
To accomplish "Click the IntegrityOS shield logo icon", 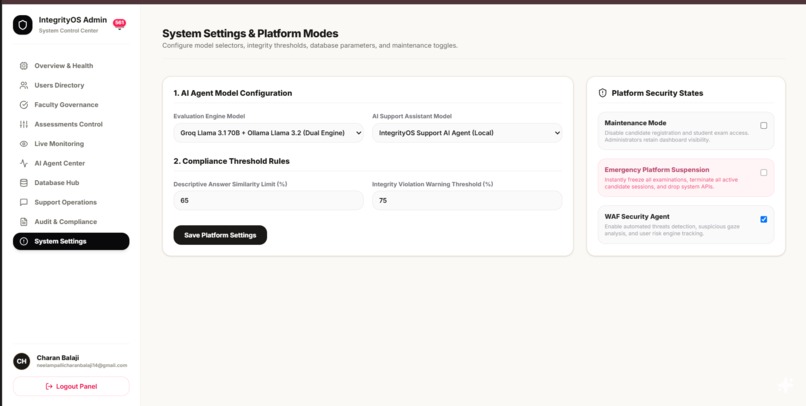I will coord(23,25).
